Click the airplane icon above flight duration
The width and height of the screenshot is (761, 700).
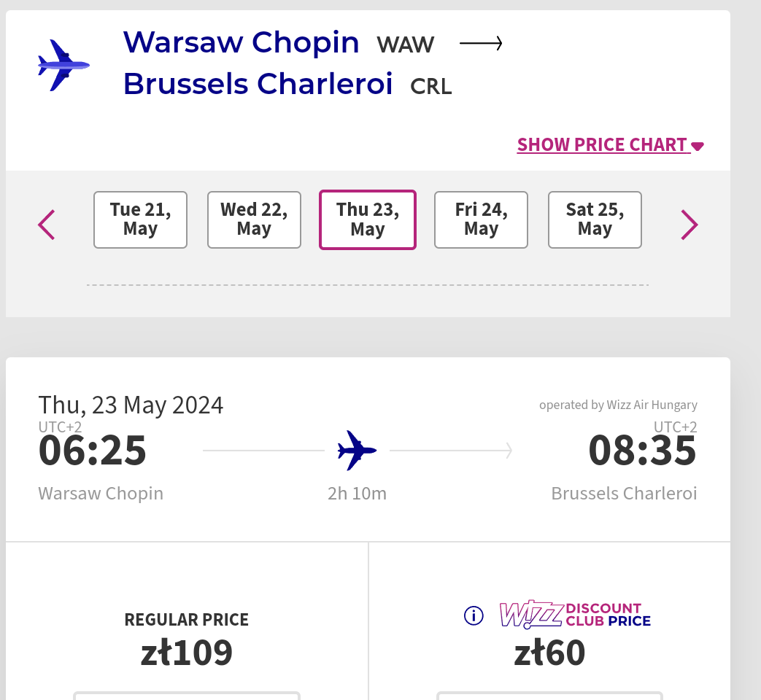point(357,450)
